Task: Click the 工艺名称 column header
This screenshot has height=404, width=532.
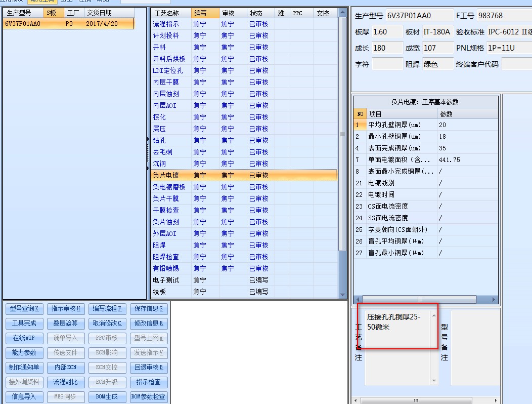Action: 171,13
